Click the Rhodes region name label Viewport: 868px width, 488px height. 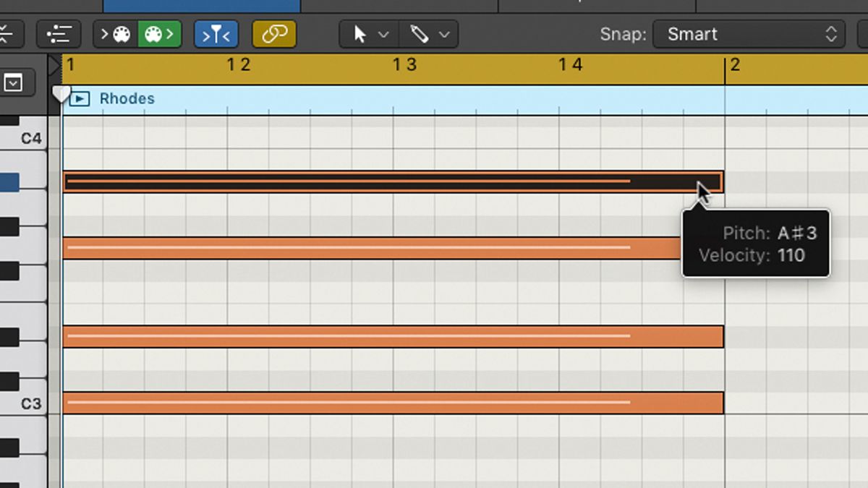pyautogui.click(x=127, y=98)
